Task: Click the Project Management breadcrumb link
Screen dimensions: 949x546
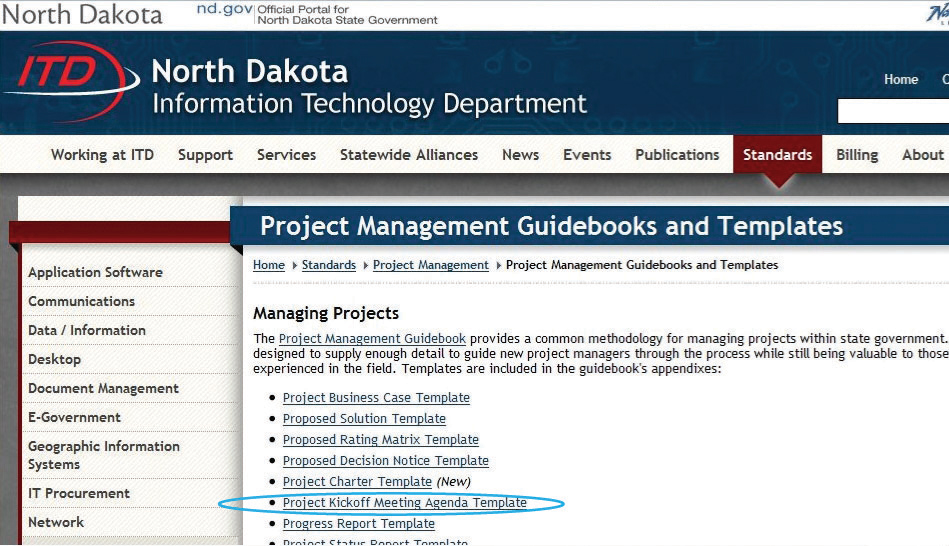Action: click(430, 265)
